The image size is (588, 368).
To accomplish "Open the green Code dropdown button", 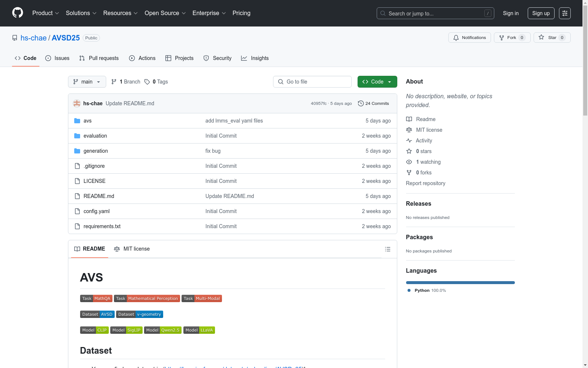I will [x=377, y=82].
